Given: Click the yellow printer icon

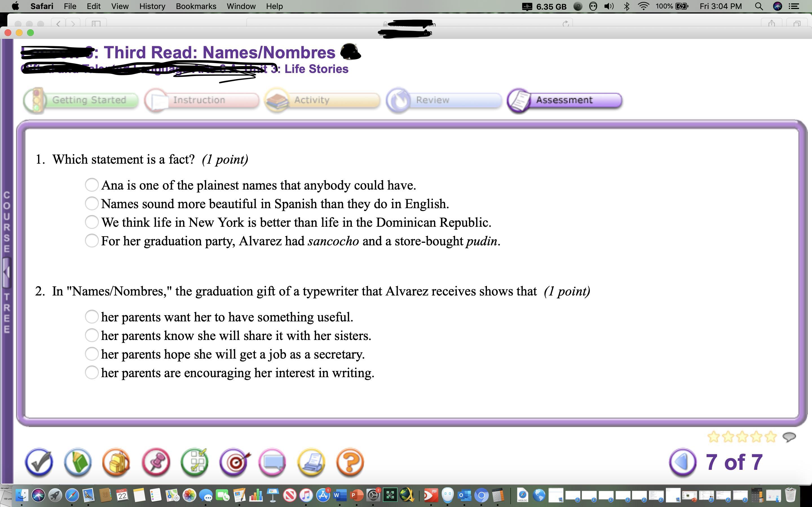Looking at the screenshot, I should tap(311, 462).
